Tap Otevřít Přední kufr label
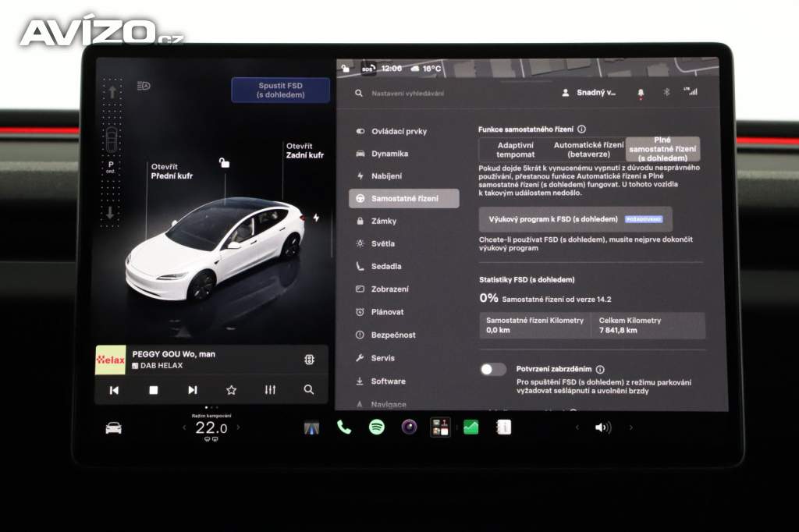This screenshot has width=799, height=532. pos(172,171)
